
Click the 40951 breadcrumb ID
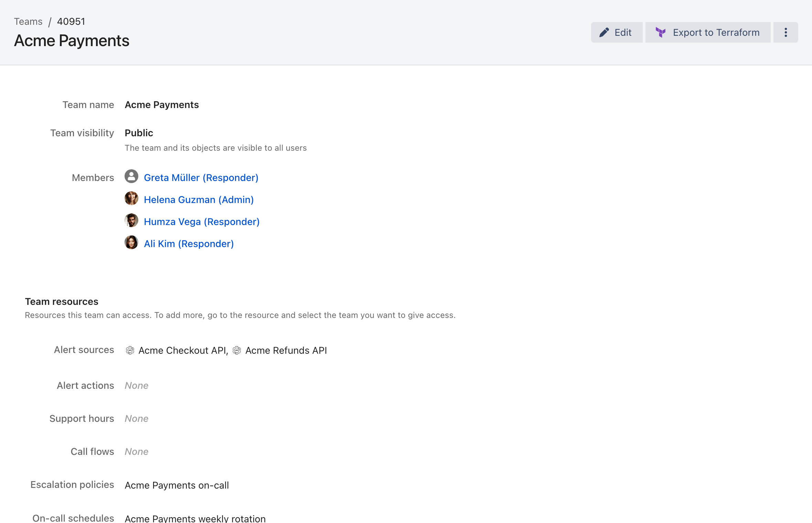click(x=71, y=21)
